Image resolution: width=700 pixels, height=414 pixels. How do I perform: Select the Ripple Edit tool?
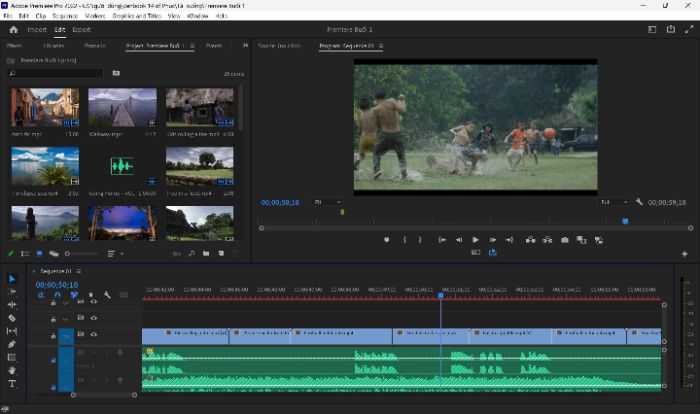point(12,305)
